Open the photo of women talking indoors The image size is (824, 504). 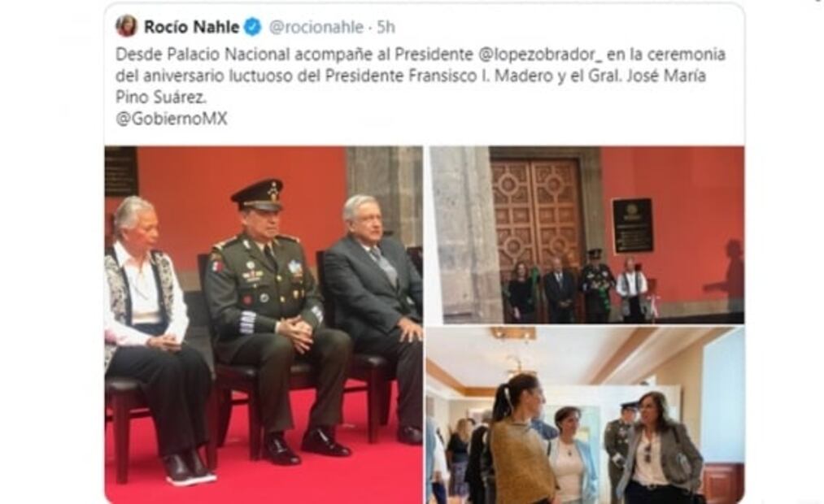tap(585, 415)
